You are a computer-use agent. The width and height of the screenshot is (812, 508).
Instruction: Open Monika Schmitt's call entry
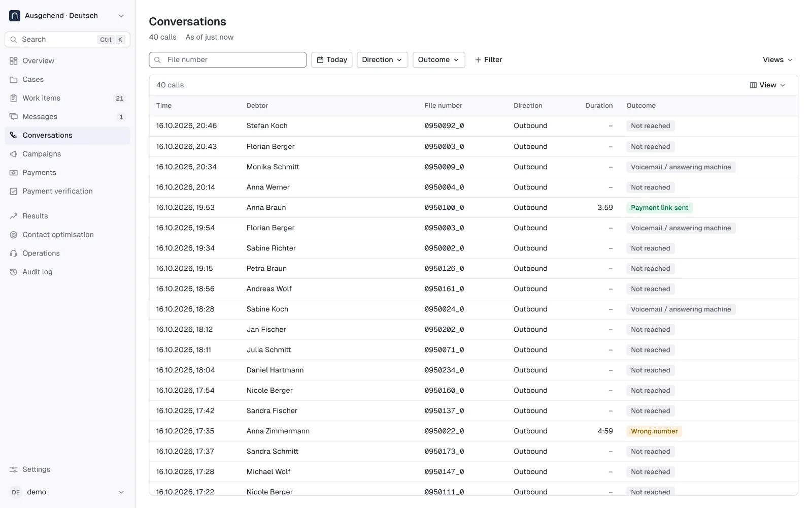coord(473,167)
